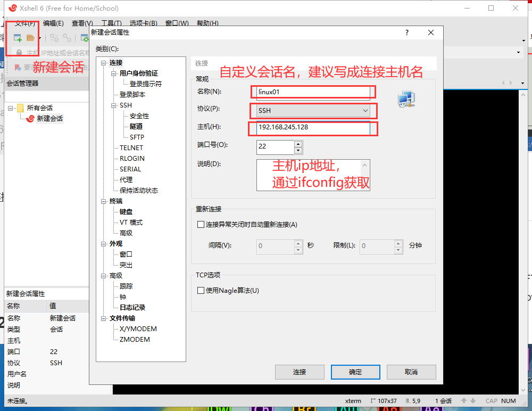Open the 编辑(E) menu
Image resolution: width=532 pixels, height=411 pixels.
click(53, 23)
